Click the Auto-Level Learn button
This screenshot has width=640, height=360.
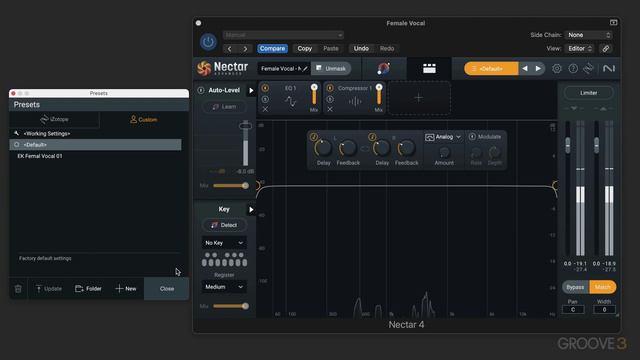click(x=224, y=107)
